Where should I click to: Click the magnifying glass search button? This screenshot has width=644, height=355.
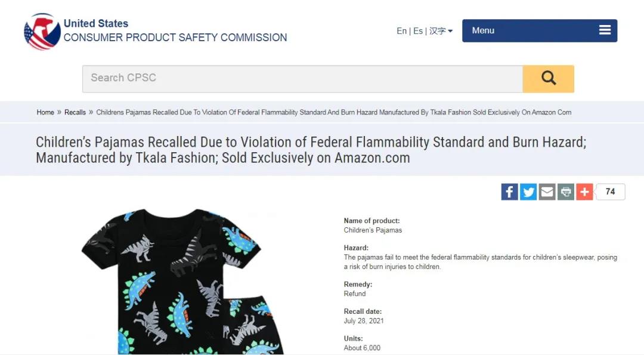point(548,79)
